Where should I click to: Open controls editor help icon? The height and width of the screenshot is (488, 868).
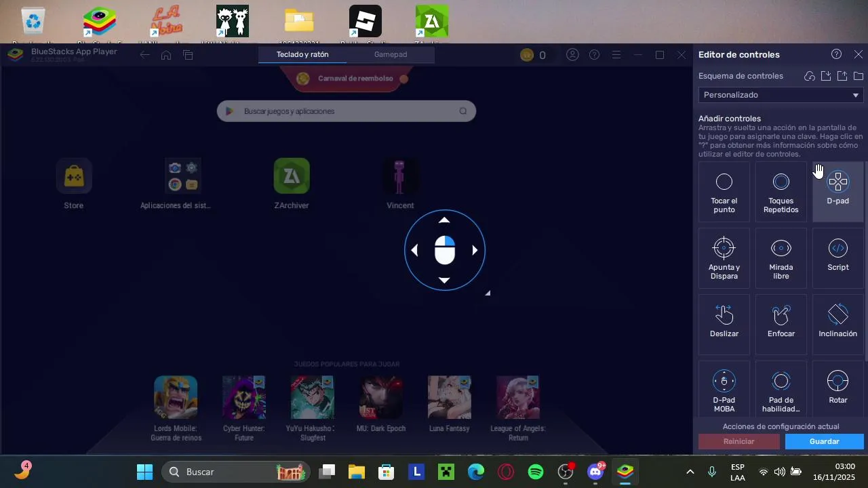coord(836,54)
